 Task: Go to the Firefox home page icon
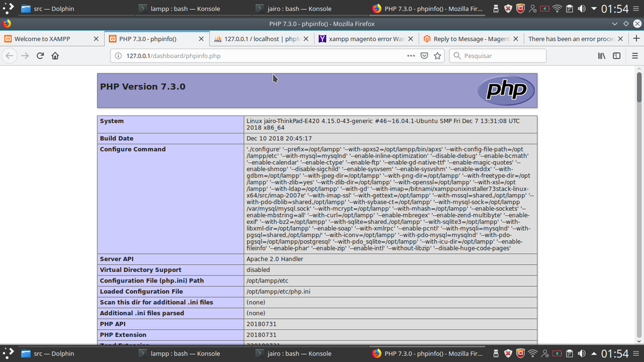coord(55,56)
